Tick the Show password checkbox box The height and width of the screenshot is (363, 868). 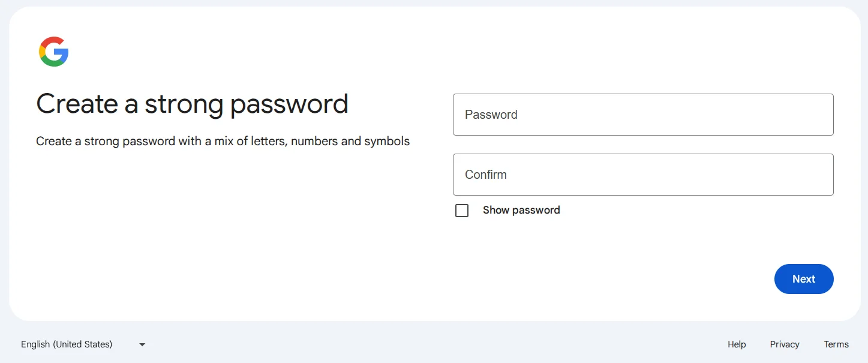point(462,211)
